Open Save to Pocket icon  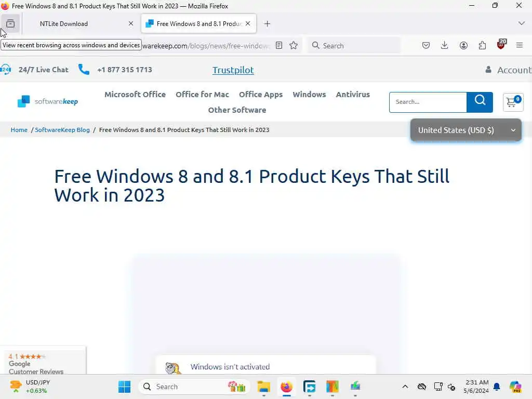coord(426,46)
